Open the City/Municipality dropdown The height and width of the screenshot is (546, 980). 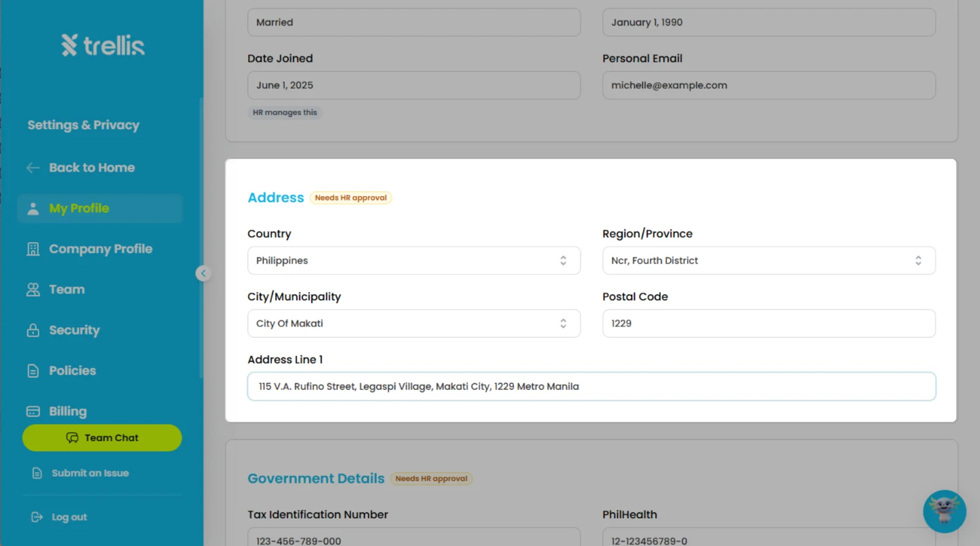click(x=414, y=324)
